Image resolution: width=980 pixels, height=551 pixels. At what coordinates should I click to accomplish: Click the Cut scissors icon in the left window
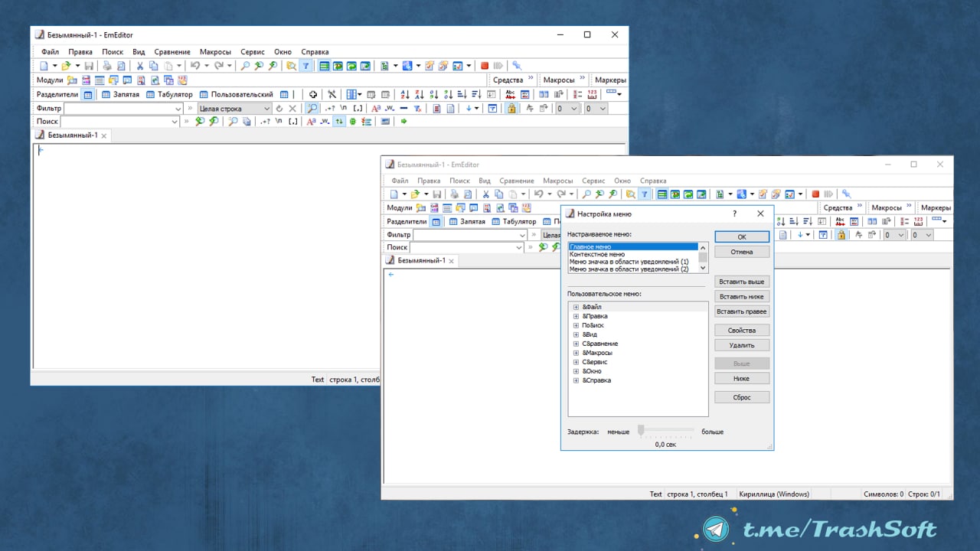coord(140,66)
